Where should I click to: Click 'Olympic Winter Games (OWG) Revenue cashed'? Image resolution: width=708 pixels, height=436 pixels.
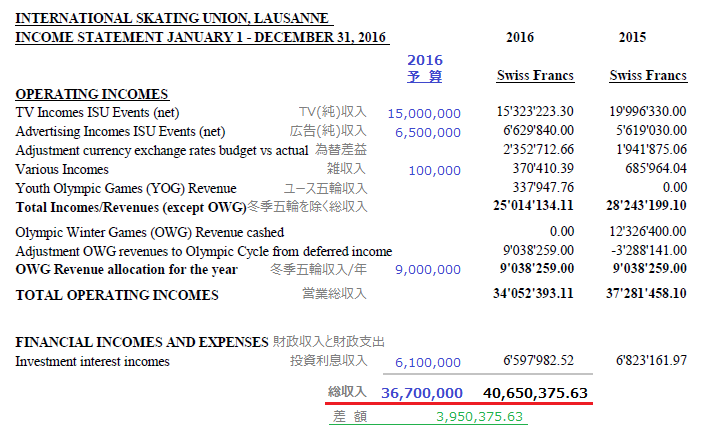[149, 232]
